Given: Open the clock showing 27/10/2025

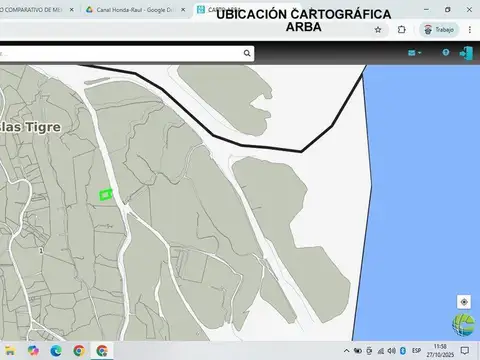Looking at the screenshot, I should click(440, 351).
